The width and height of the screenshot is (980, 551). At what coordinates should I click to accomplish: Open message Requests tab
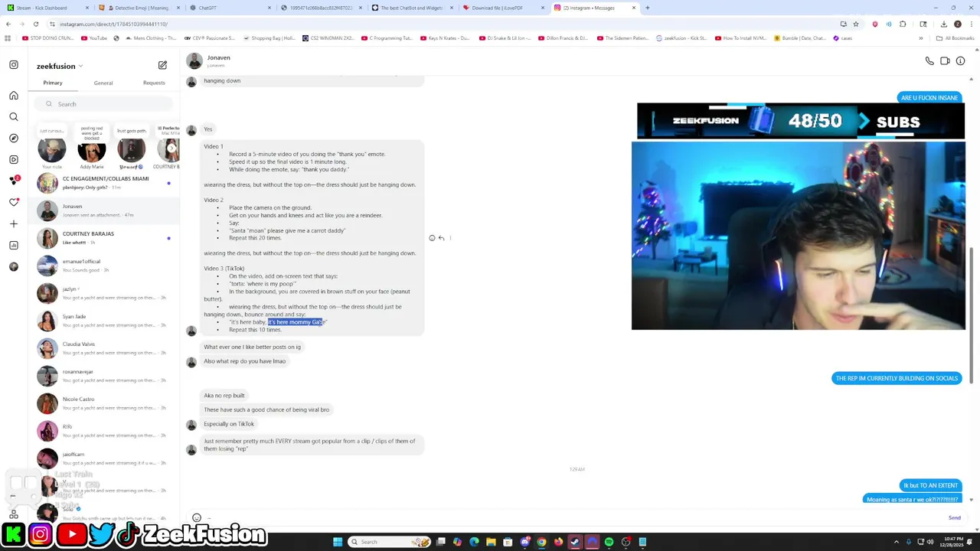[x=154, y=83]
